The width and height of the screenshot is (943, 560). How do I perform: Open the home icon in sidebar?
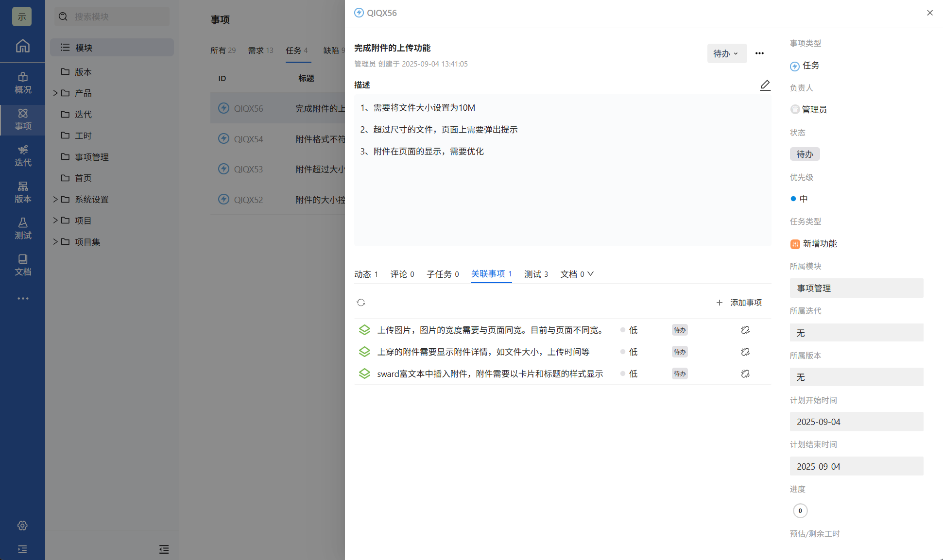(x=22, y=46)
